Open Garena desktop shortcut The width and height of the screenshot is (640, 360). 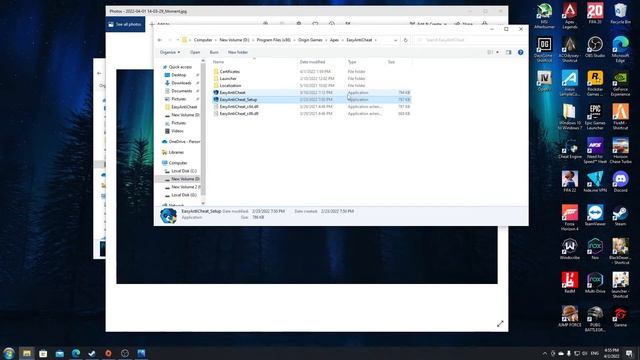point(620,316)
